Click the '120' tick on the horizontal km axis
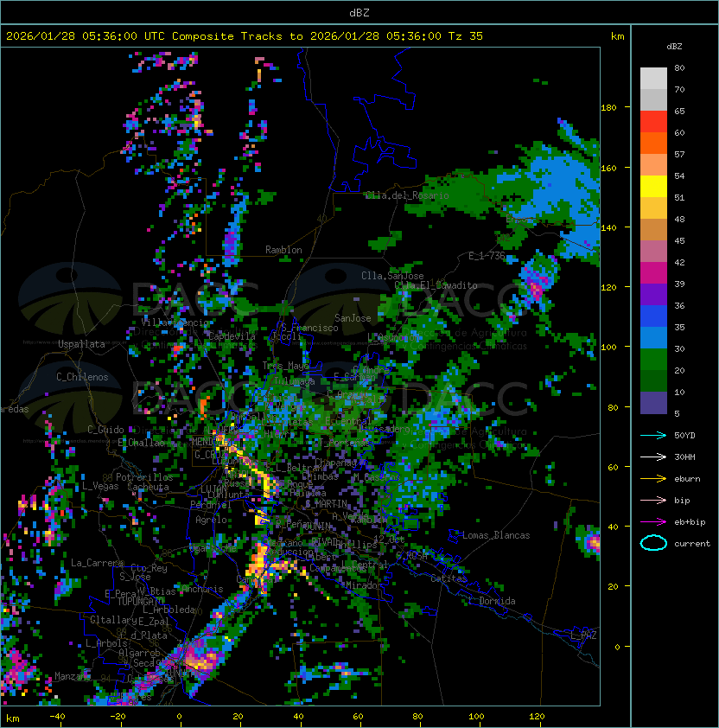Image resolution: width=719 pixels, height=728 pixels. 537,717
